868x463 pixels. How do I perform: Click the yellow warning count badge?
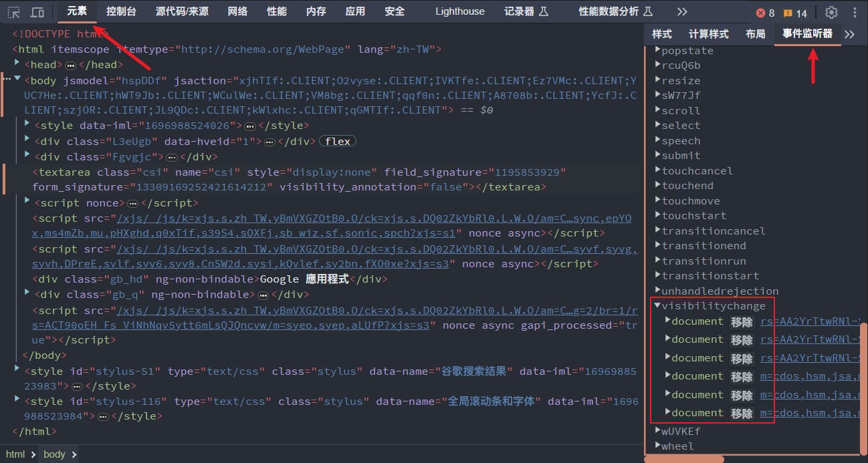point(795,13)
